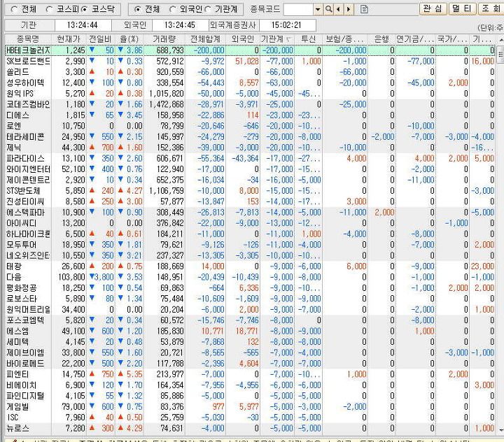Open the document/notes icon beside the arrows
Image resolution: width=504 pixels, height=442 pixels.
(x=364, y=9)
